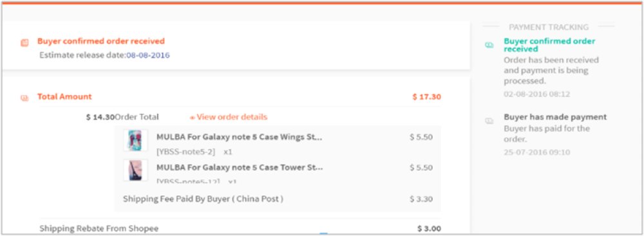The width and height of the screenshot is (644, 236).
Task: Open the Wings case product thumbnail
Action: (135, 141)
